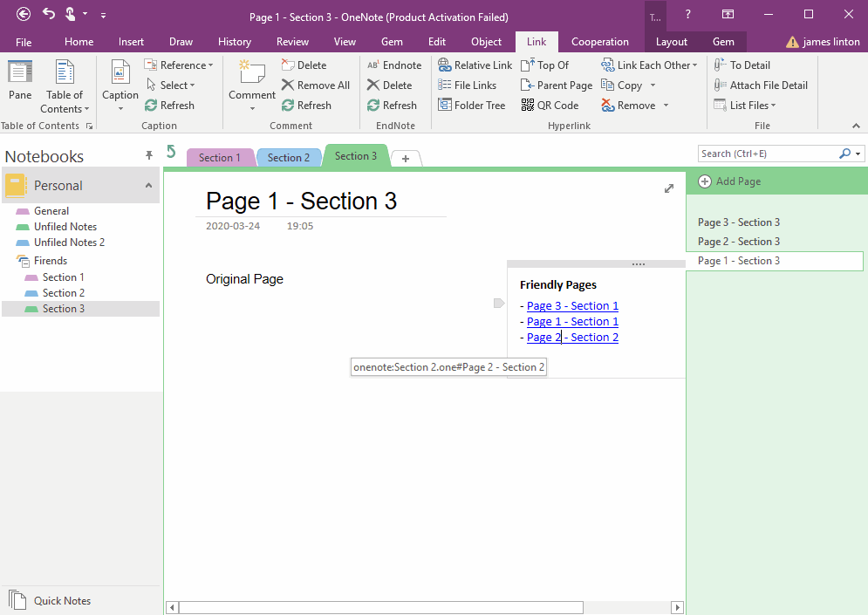The height and width of the screenshot is (615, 868).
Task: Open the Section 1 tab
Action: coord(220,158)
